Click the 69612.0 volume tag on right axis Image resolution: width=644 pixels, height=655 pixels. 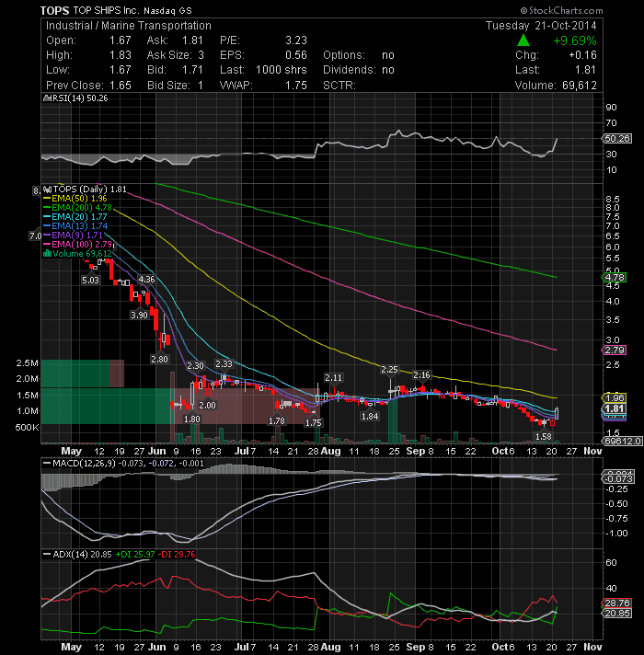click(621, 442)
